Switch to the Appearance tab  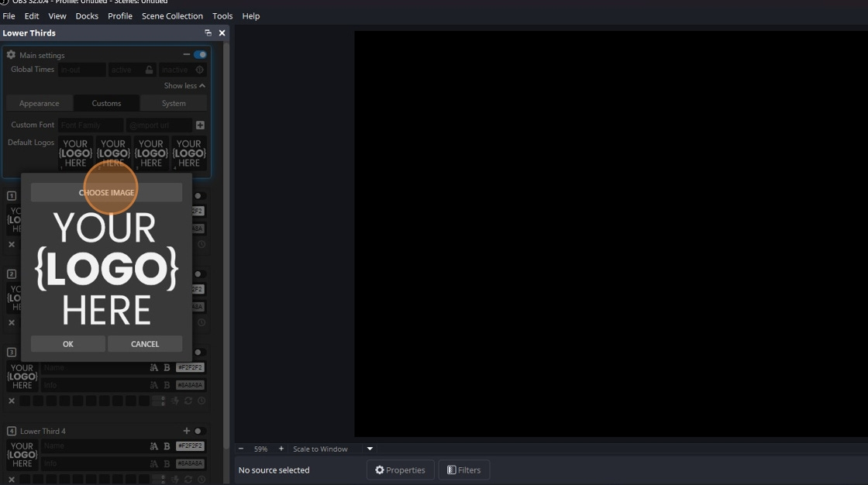[40, 104]
